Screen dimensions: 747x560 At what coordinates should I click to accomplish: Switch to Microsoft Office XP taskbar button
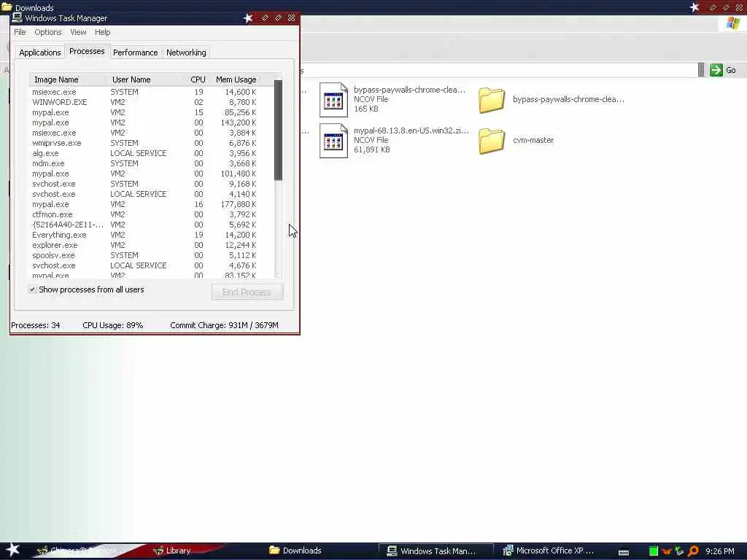pos(549,551)
